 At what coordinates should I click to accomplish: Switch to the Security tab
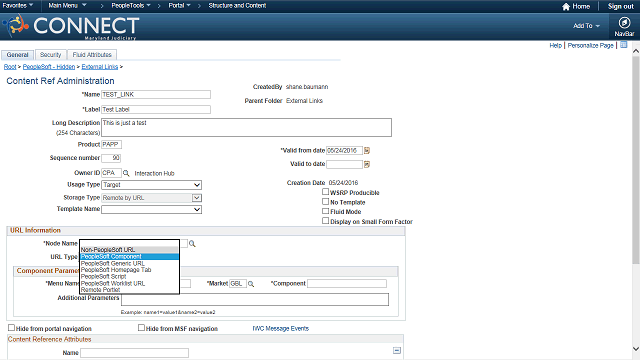click(51, 55)
